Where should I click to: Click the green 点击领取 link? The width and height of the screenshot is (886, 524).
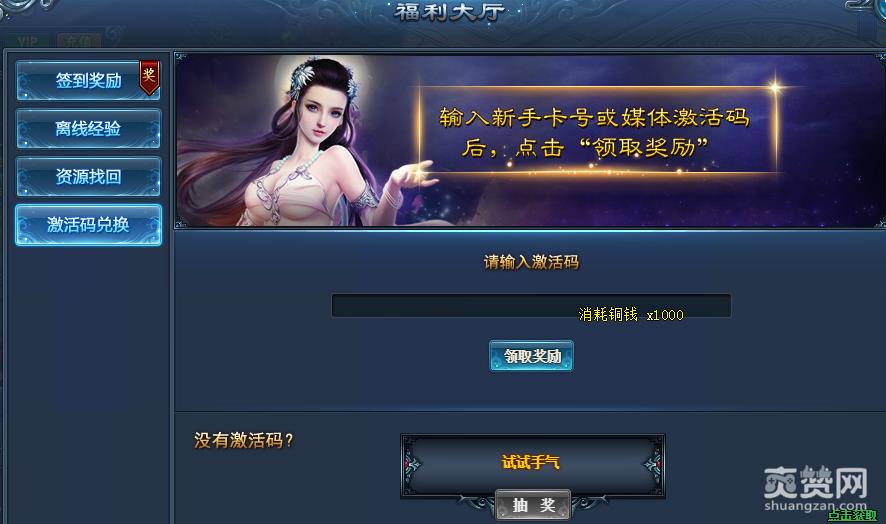tap(852, 515)
